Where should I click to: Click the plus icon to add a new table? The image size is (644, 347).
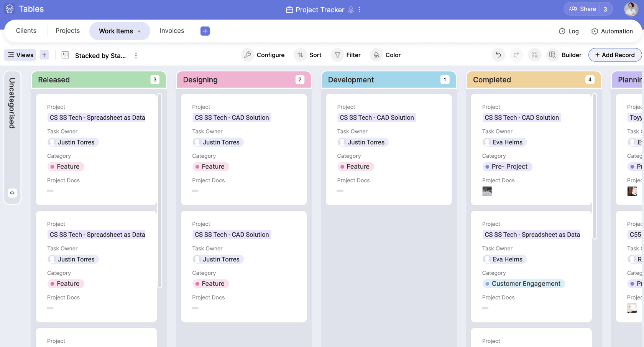pyautogui.click(x=205, y=31)
